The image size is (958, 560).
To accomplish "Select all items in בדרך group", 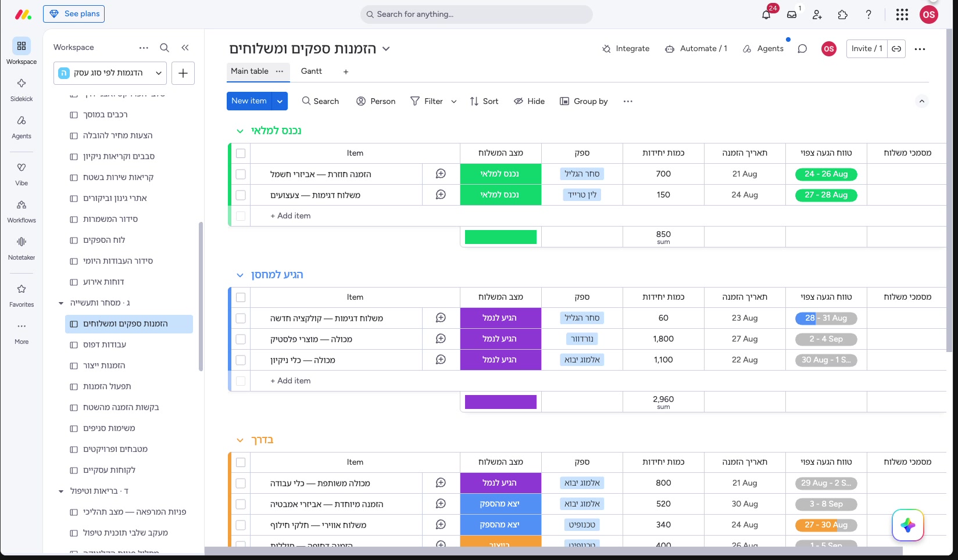I will [241, 462].
